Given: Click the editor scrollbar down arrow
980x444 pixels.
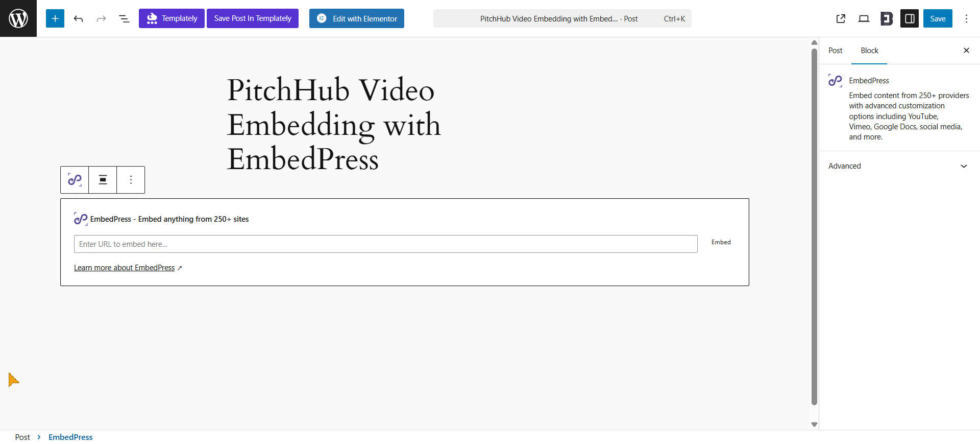Looking at the screenshot, I should (814, 425).
